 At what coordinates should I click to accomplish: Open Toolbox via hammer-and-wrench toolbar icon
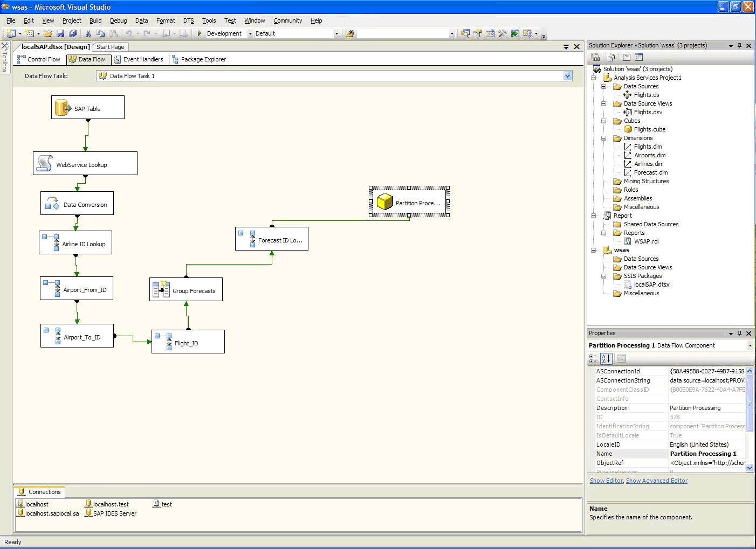pyautogui.click(x=503, y=33)
